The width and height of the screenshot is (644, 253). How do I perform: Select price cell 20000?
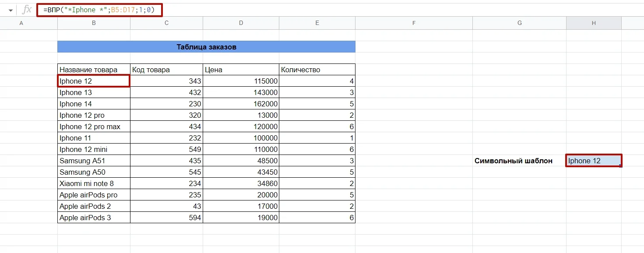(241, 195)
